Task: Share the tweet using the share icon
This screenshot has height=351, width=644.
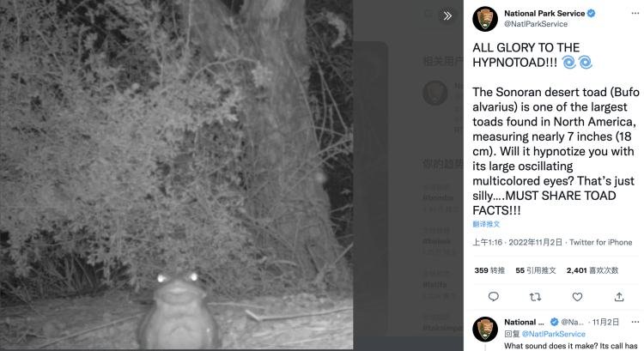Action: pos(619,297)
